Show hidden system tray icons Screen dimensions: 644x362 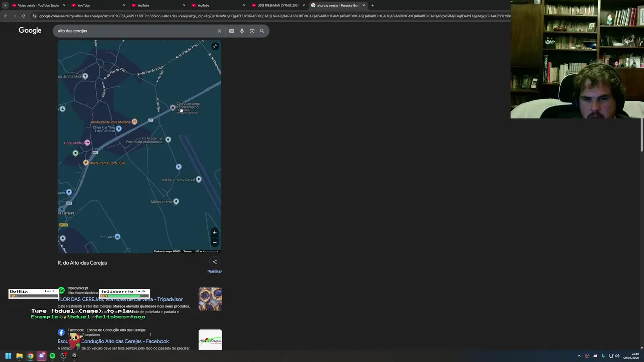579,356
